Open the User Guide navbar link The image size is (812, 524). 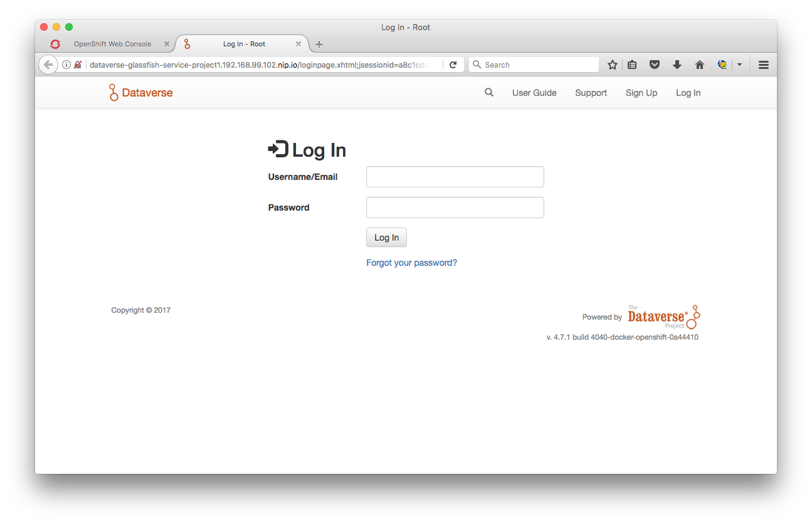(534, 93)
